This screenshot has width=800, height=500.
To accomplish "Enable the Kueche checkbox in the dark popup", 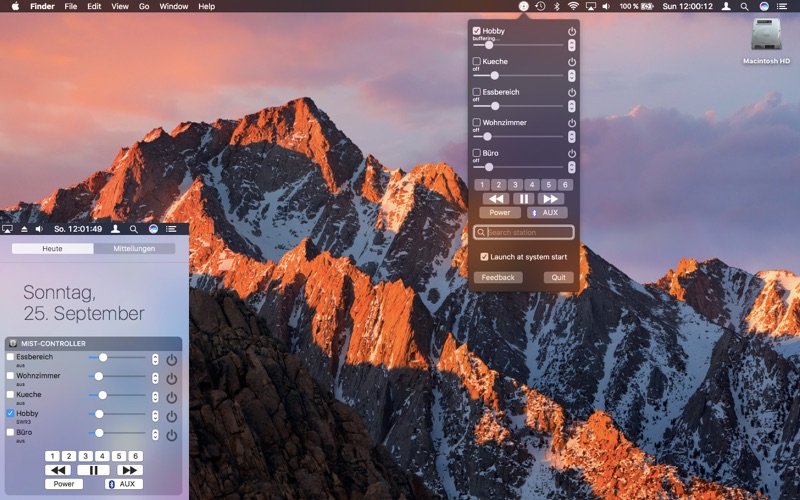I will coord(477,62).
